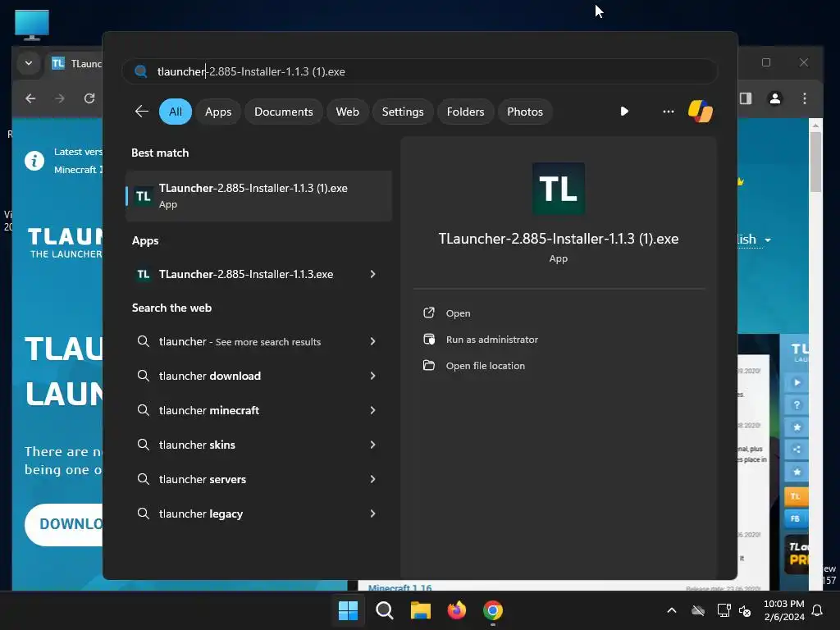Click the Open action's launch icon
This screenshot has width=840, height=630.
(x=428, y=313)
